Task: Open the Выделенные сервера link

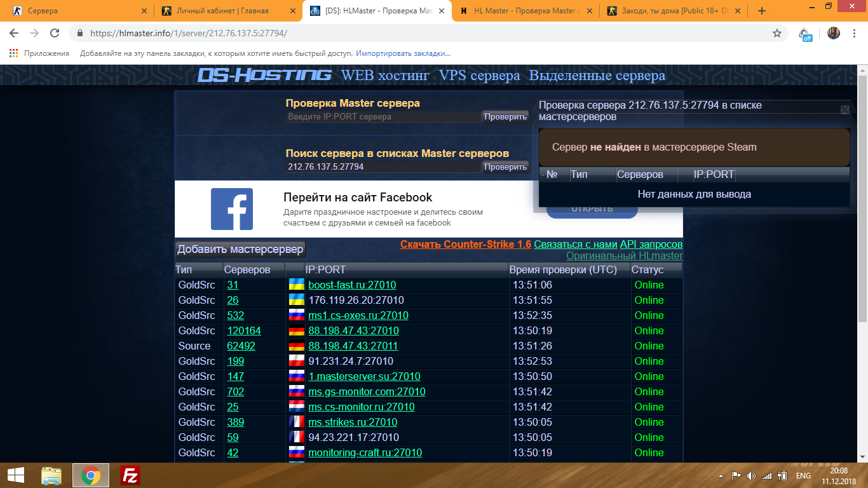Action: click(597, 76)
